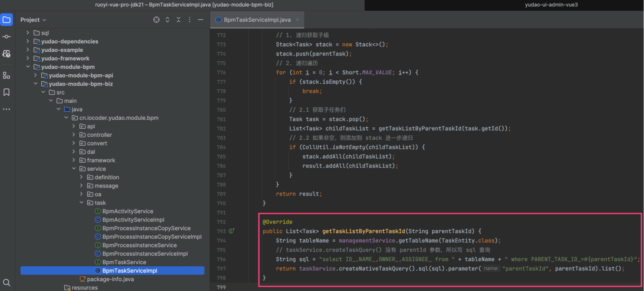This screenshot has width=644, height=291.
Task: Click override gutter icon on line 793
Action: [232, 231]
